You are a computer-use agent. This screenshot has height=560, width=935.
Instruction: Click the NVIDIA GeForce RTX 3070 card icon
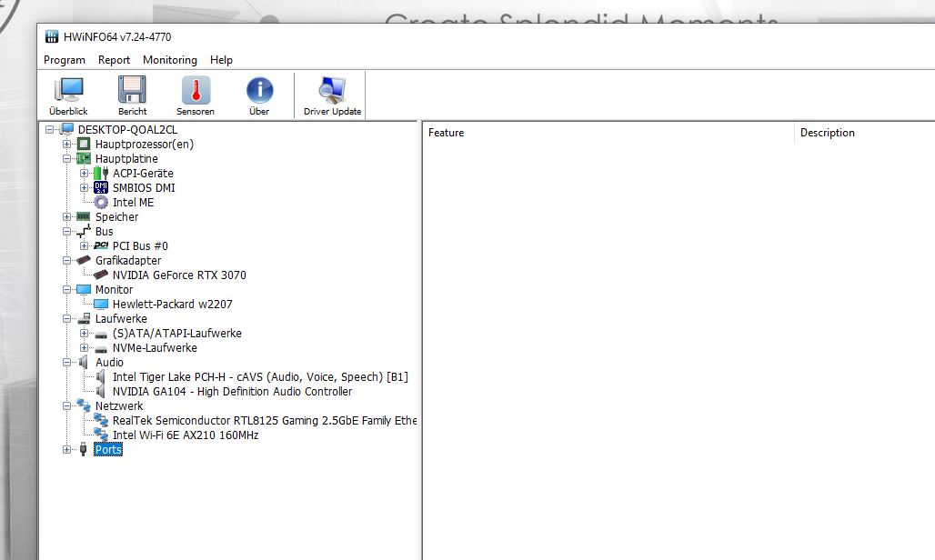pos(101,275)
